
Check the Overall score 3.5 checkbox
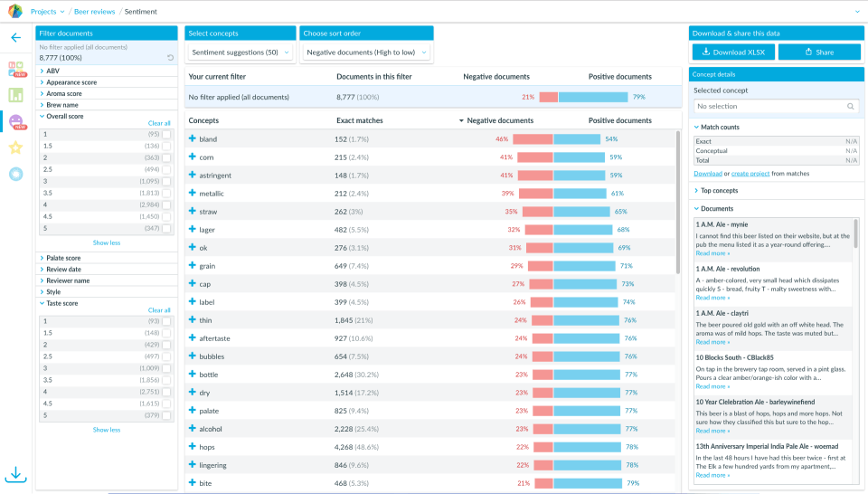pyautogui.click(x=166, y=194)
